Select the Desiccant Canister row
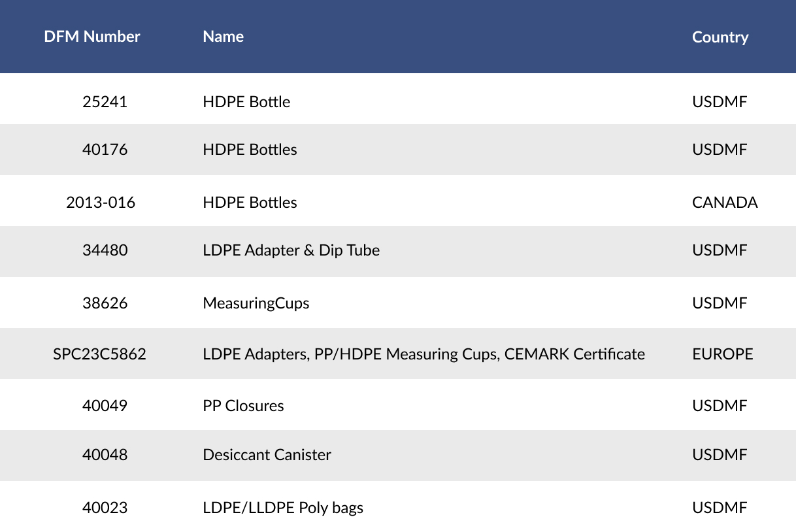The width and height of the screenshot is (796, 532). tap(398, 456)
